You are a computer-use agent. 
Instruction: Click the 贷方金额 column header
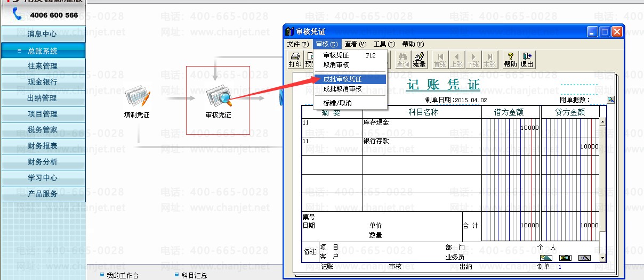pyautogui.click(x=570, y=112)
